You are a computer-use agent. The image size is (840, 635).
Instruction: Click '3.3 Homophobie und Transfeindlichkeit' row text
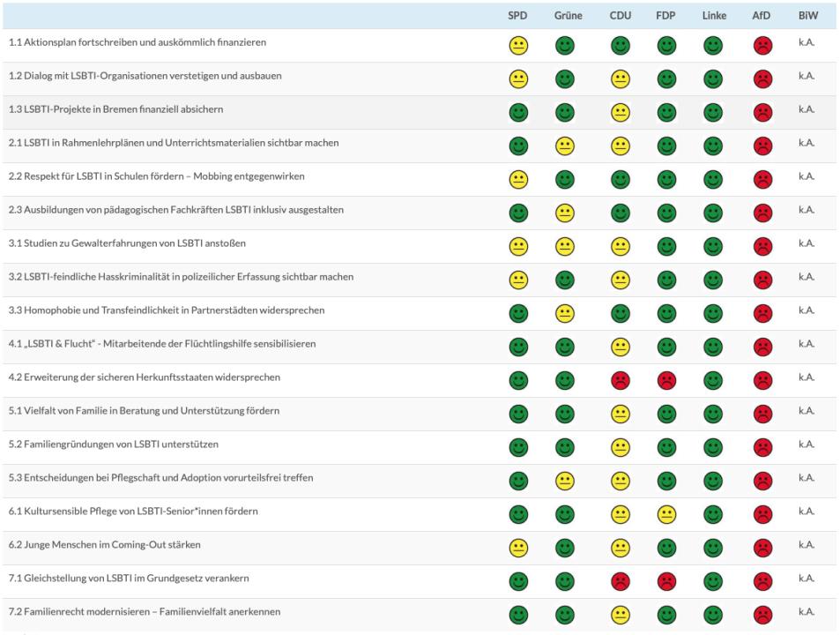coord(167,310)
